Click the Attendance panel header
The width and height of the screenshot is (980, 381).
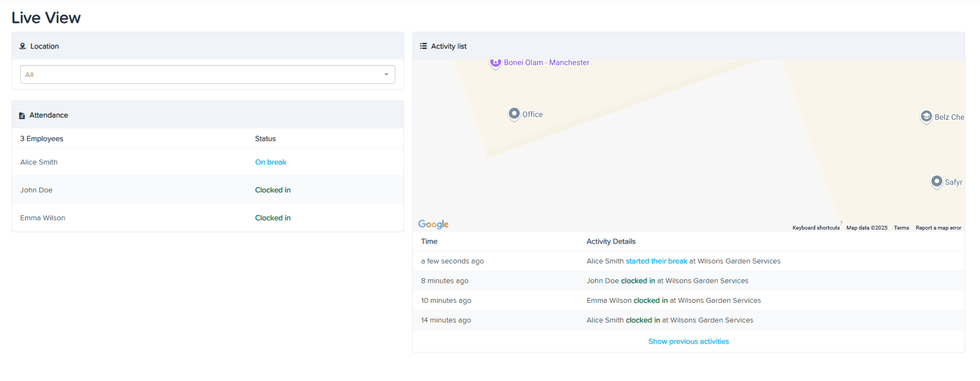click(x=207, y=115)
